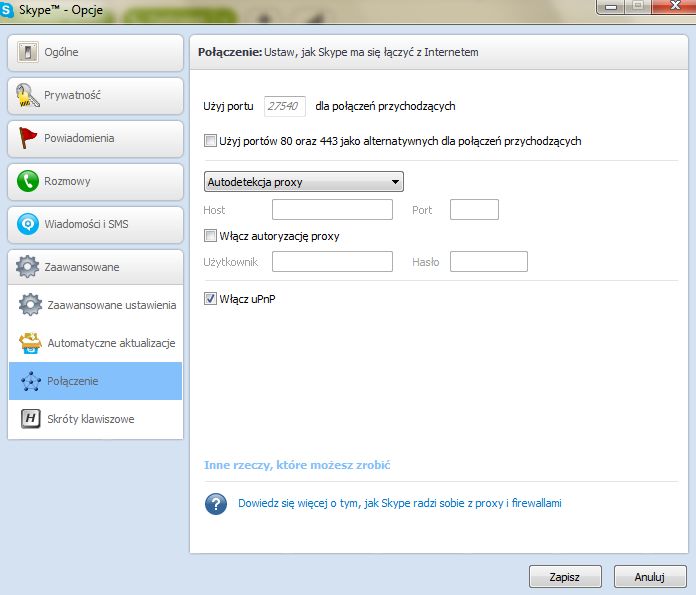
Task: Toggle Włącz autoryzację proxy checkbox
Action: click(x=210, y=236)
